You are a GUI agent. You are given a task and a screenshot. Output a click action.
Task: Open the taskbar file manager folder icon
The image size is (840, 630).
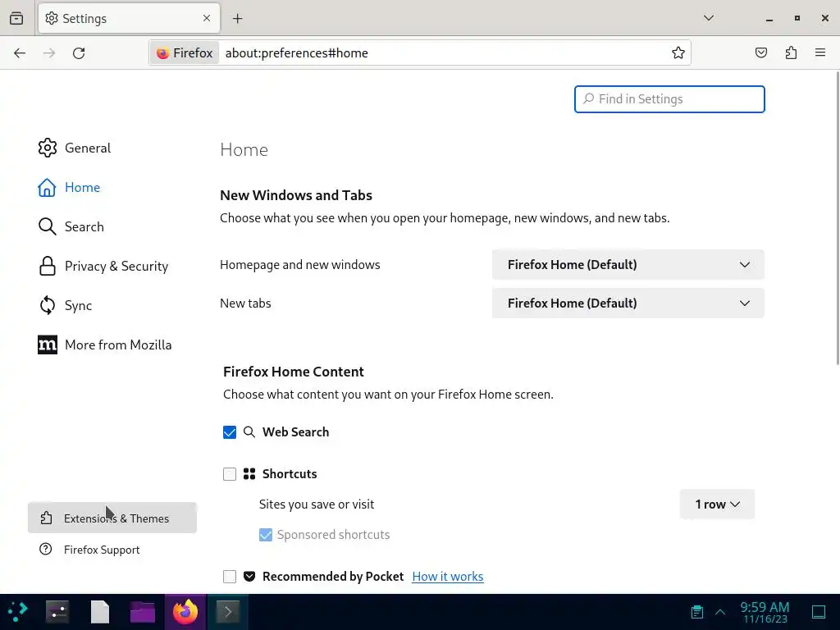point(143,612)
